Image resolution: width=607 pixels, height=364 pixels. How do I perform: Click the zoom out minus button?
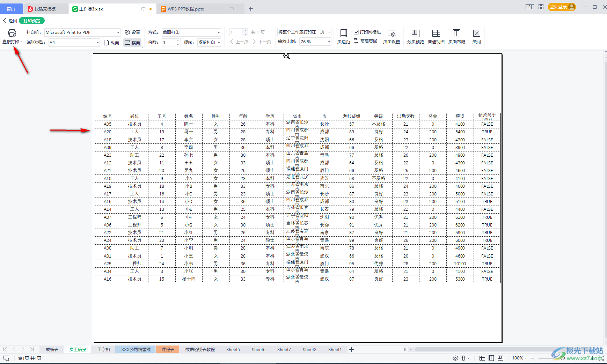[x=533, y=358]
